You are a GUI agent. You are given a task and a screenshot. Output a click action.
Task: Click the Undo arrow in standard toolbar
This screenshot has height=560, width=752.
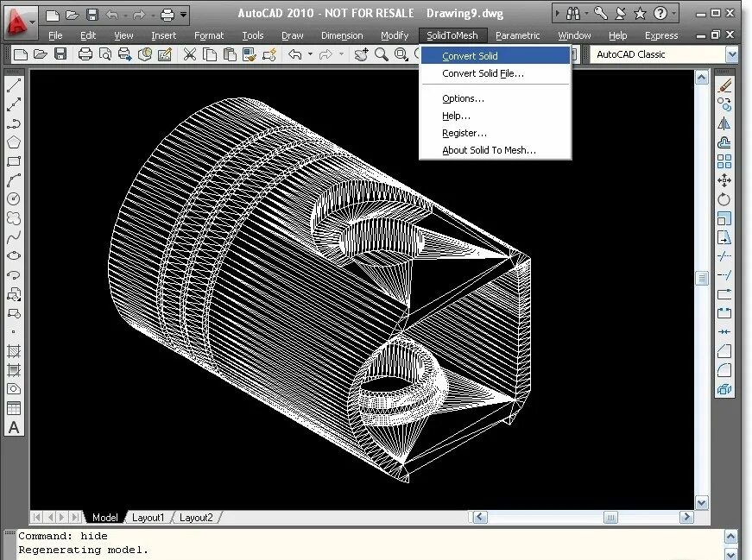(295, 54)
